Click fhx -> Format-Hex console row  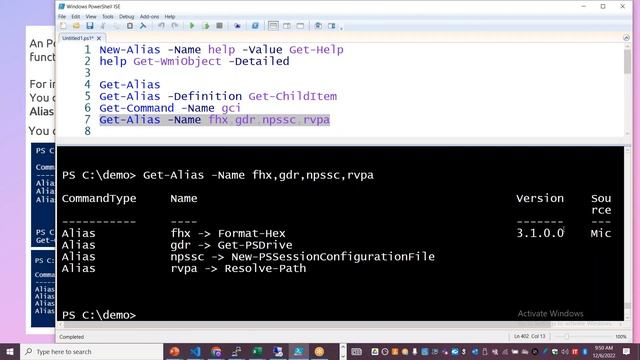pos(228,233)
